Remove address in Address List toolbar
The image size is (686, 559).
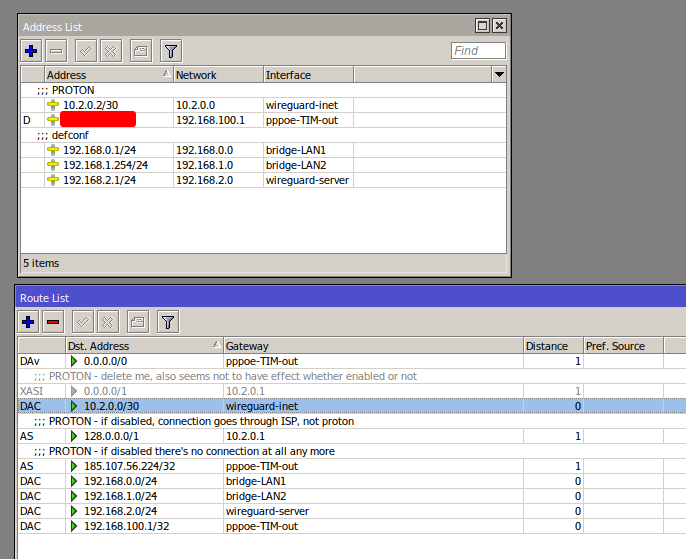pyautogui.click(x=56, y=51)
